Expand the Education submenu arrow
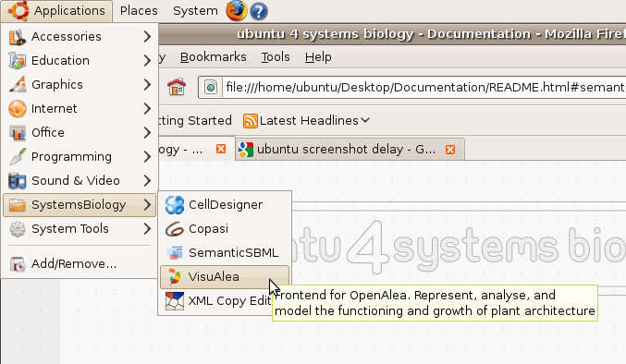This screenshot has width=626, height=364. tap(147, 61)
